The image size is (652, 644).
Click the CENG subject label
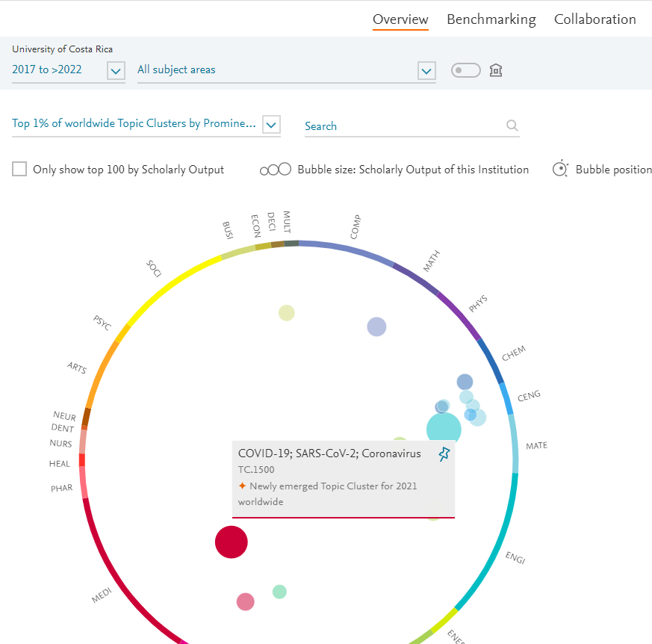[x=529, y=396]
